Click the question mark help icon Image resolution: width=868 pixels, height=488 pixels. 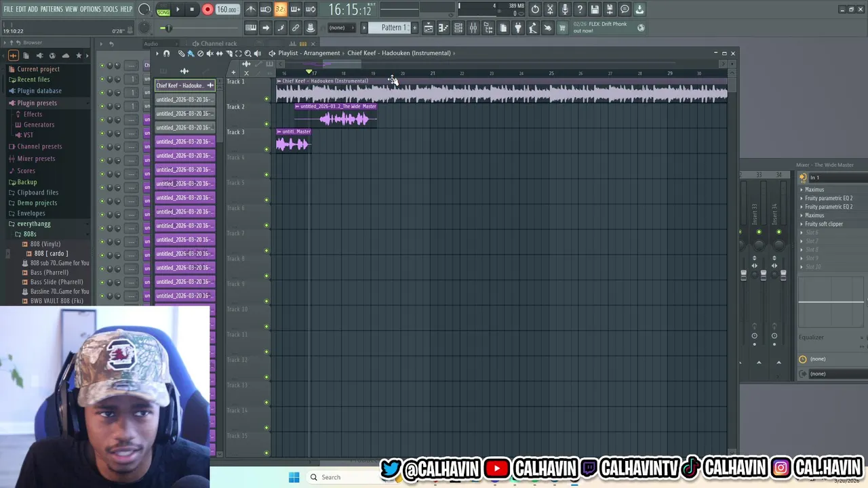point(580,9)
